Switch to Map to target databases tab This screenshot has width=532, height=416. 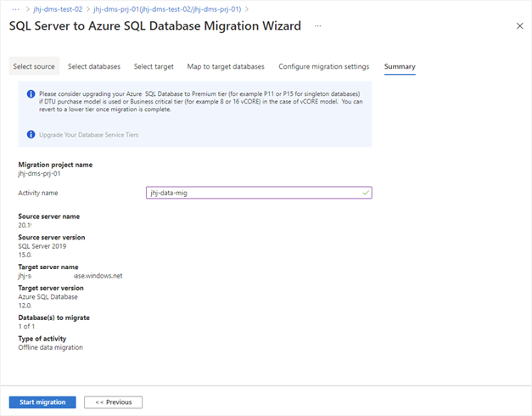tap(226, 66)
